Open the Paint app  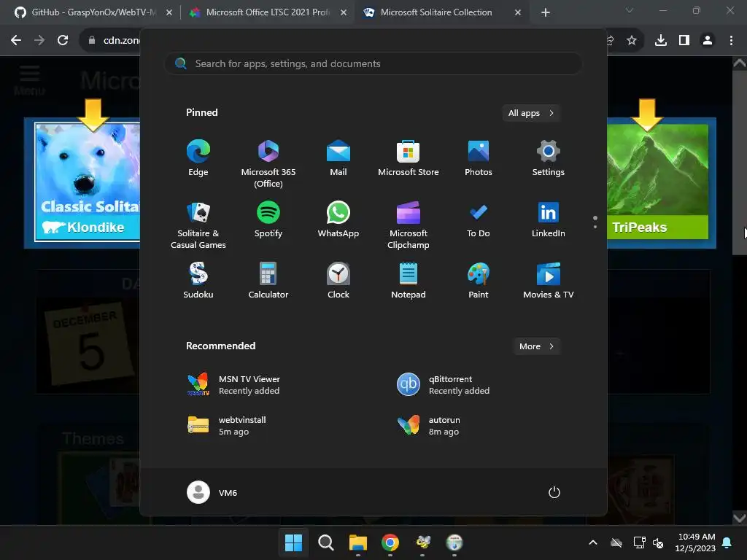coord(479,281)
